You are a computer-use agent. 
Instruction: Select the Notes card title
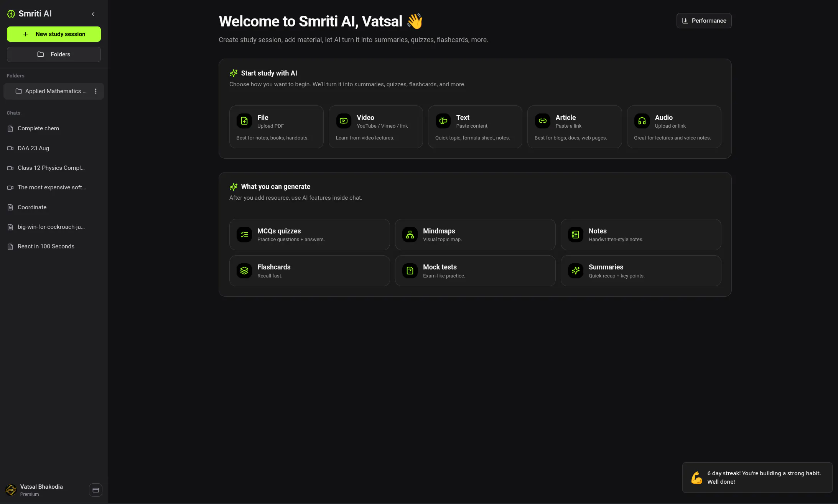click(x=598, y=231)
